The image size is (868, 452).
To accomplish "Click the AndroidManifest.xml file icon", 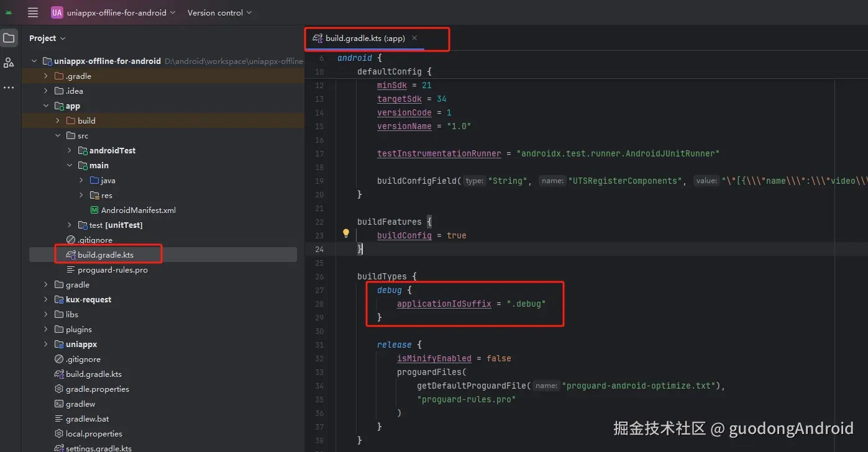I will tap(94, 210).
